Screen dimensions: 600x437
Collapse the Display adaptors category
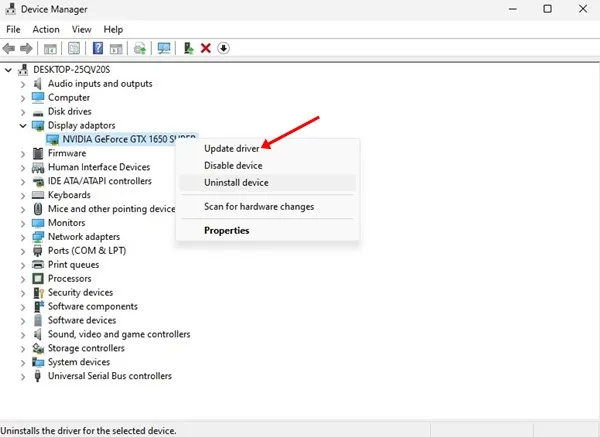click(x=23, y=126)
